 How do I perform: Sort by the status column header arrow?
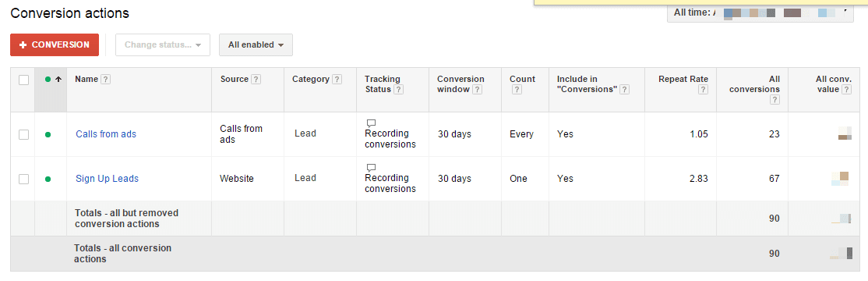[58, 80]
